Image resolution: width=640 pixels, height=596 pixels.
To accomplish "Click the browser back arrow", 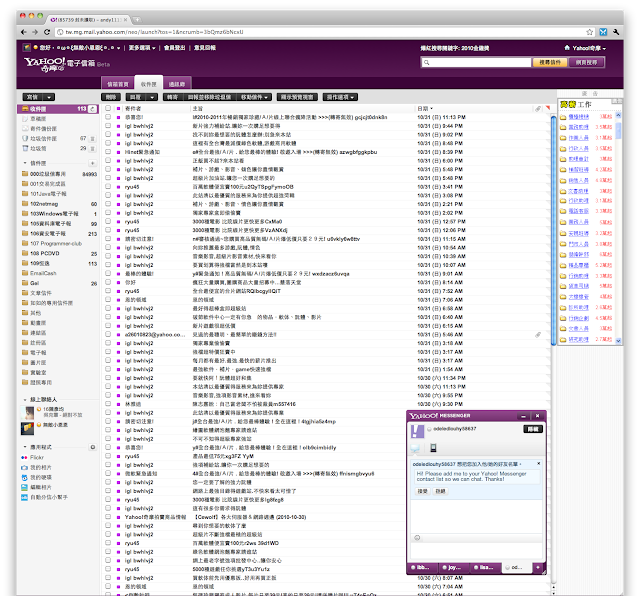I will pyautogui.click(x=24, y=32).
